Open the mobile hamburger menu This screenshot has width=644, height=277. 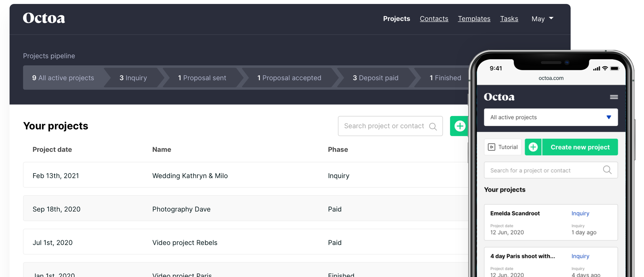(614, 97)
